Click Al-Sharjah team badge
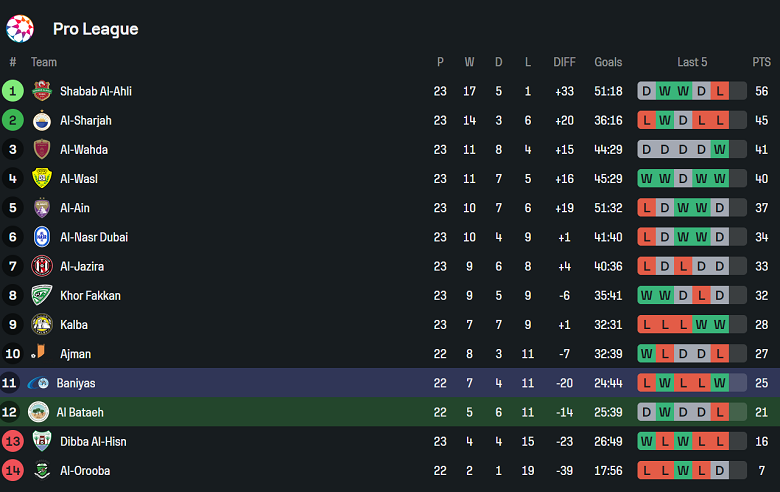Viewport: 780px width, 492px height. [x=41, y=121]
